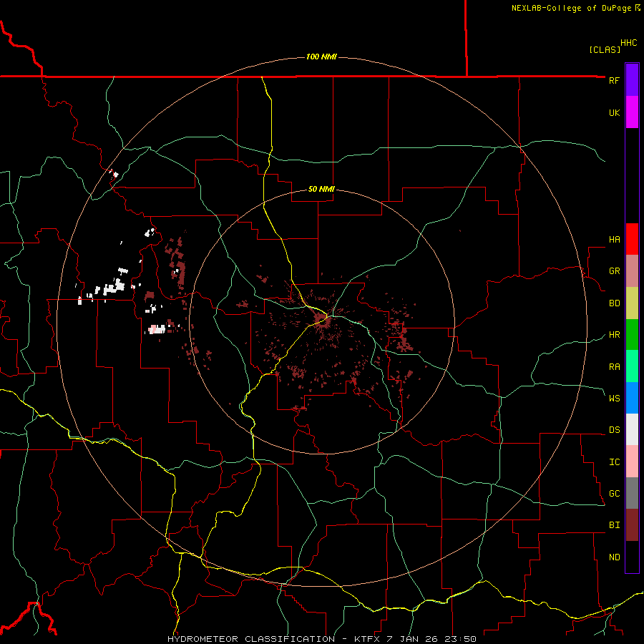The height and width of the screenshot is (644, 644).
Task: Select the BD yellow legend swatch
Action: click(x=632, y=303)
